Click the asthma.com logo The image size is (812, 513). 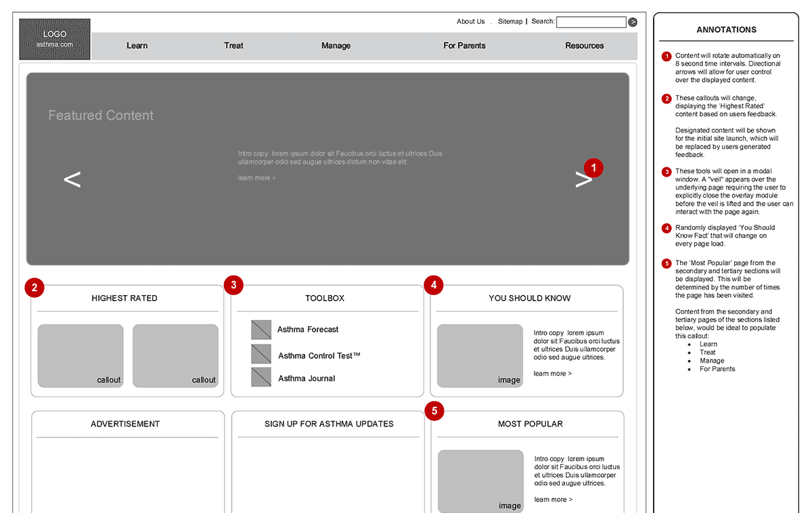tap(55, 39)
